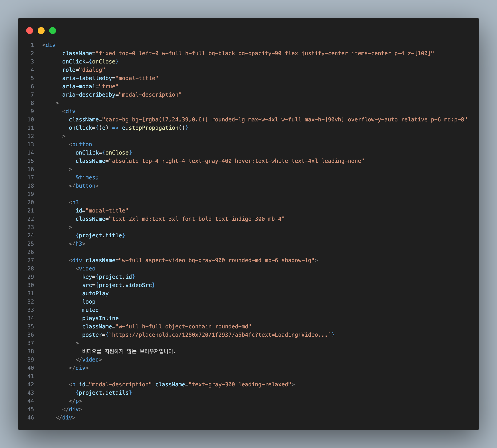Viewport: 497px width, 448px height.
Task: Click line number 46 in the gutter
Action: point(31,417)
